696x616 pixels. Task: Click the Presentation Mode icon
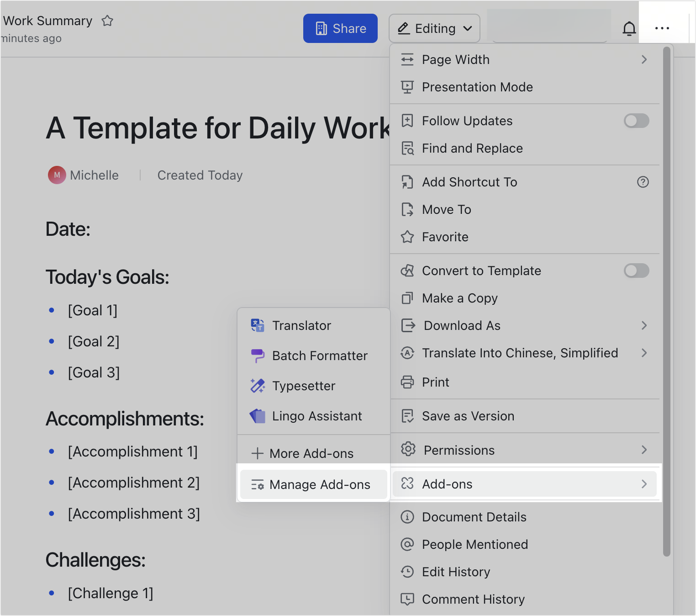tap(408, 87)
